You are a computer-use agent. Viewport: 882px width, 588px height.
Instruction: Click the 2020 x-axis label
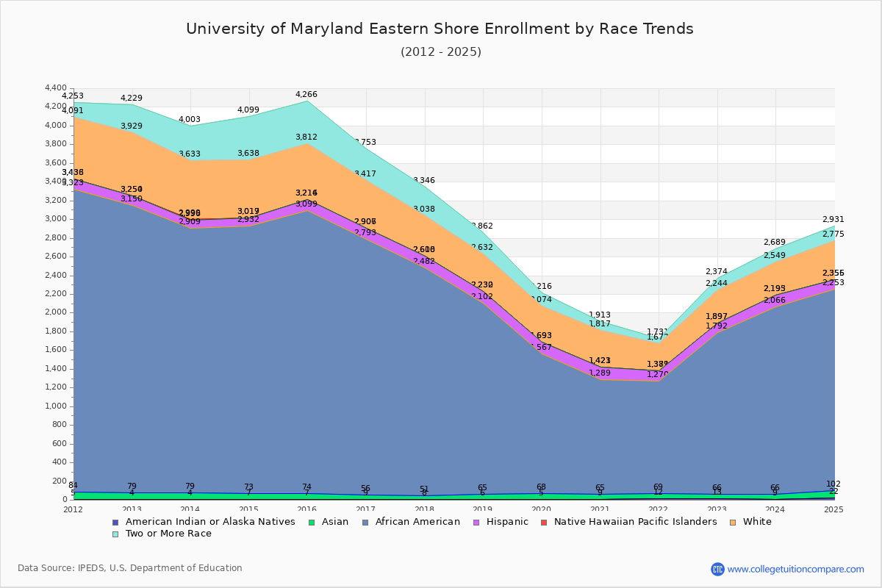coord(542,509)
